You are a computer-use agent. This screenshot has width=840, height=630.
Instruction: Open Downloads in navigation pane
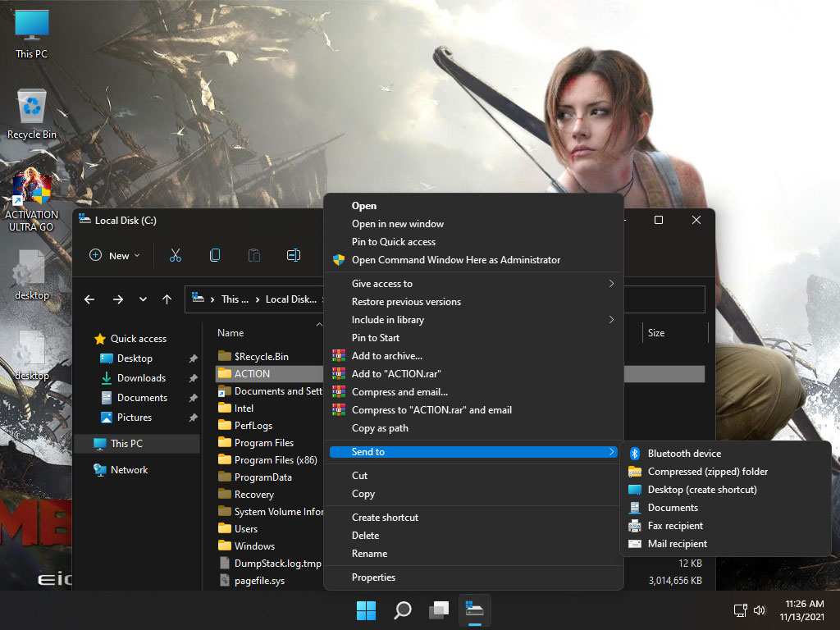141,378
